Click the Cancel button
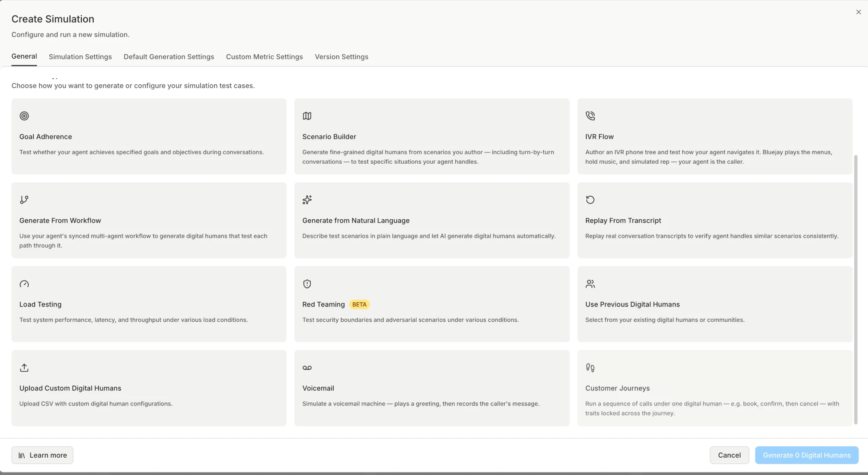Image resolution: width=868 pixels, height=475 pixels. (729, 455)
